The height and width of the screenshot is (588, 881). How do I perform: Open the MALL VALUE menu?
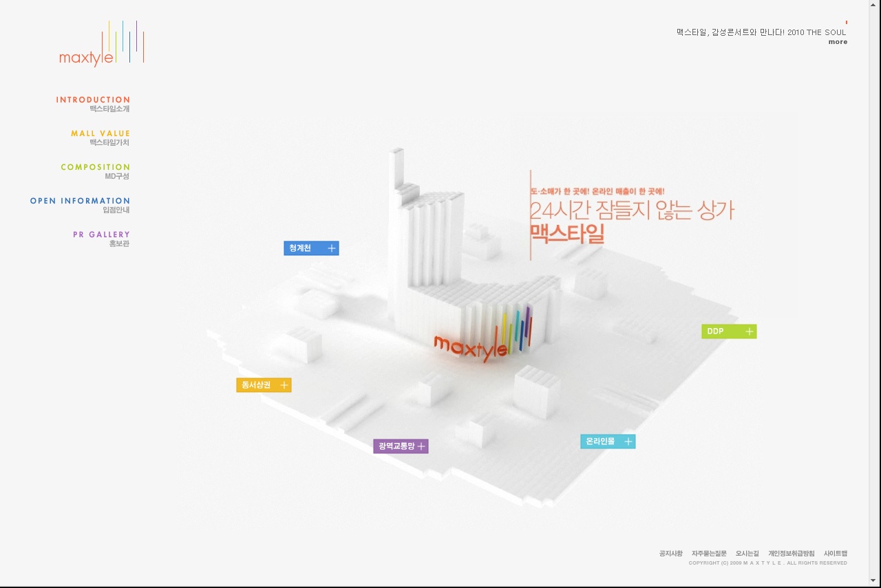pyautogui.click(x=100, y=138)
